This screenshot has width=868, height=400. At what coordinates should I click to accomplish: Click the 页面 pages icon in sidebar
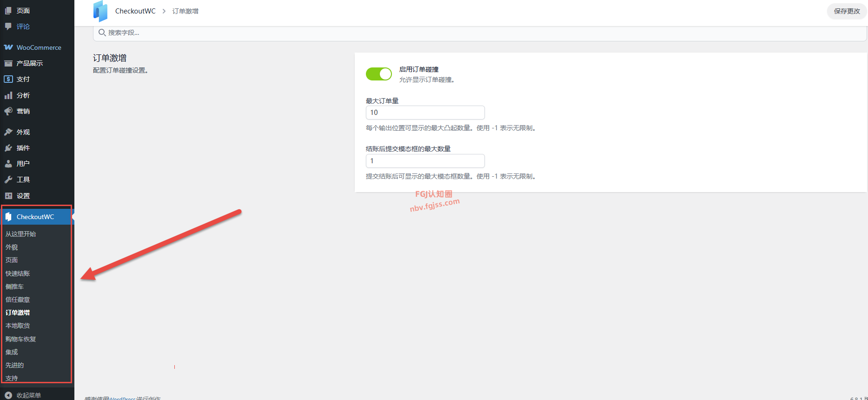point(8,11)
